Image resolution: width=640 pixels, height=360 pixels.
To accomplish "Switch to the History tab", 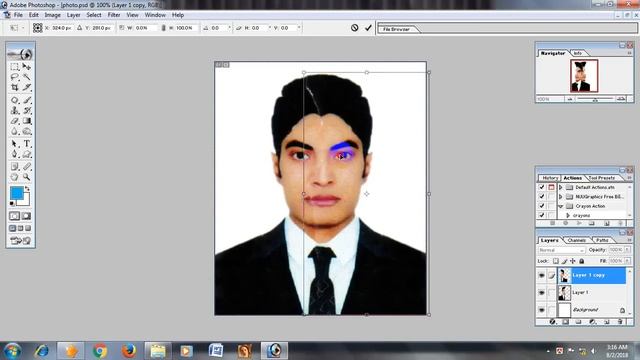I will pyautogui.click(x=550, y=178).
